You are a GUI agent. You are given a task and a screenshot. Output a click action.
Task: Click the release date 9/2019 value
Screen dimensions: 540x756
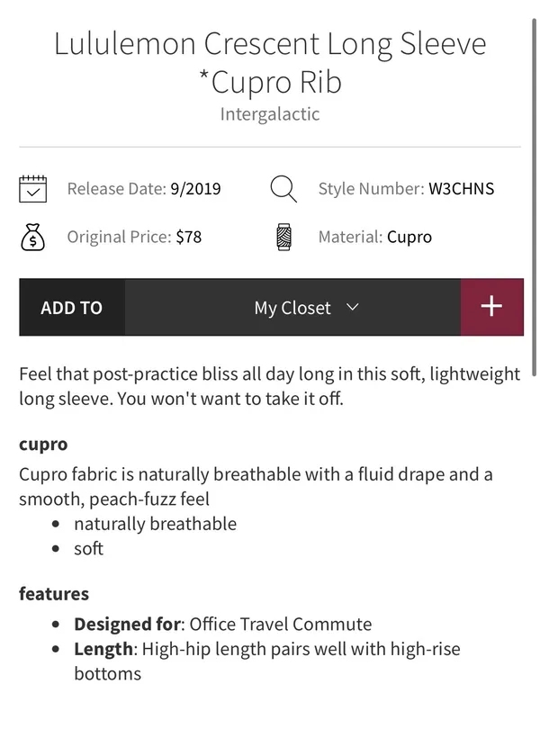coord(196,189)
